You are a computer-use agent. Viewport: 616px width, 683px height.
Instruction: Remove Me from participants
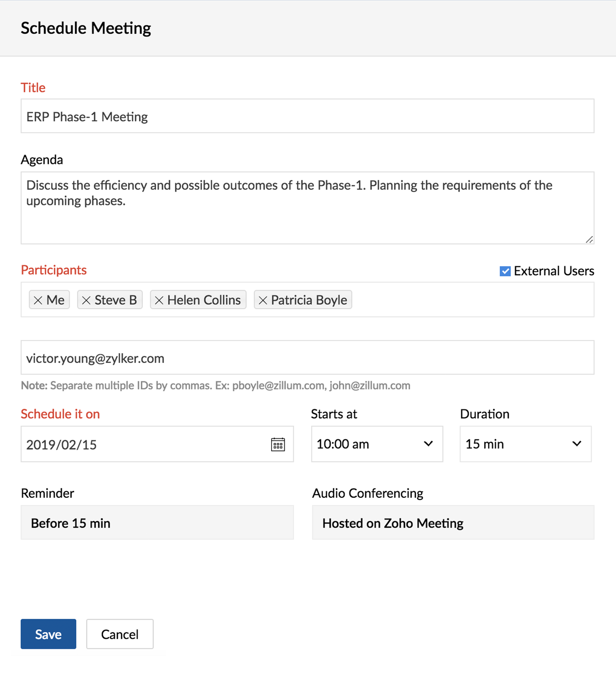coord(38,300)
